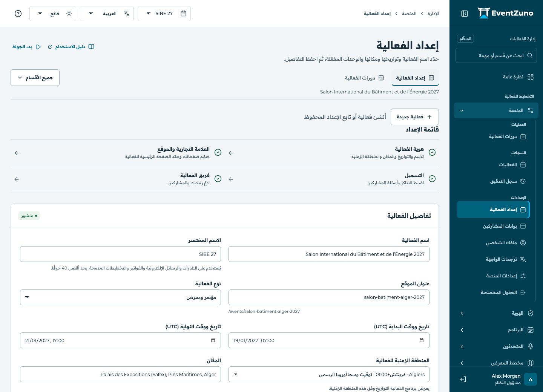Open دورات الفعالية in the sidebar

pyautogui.click(x=493, y=136)
